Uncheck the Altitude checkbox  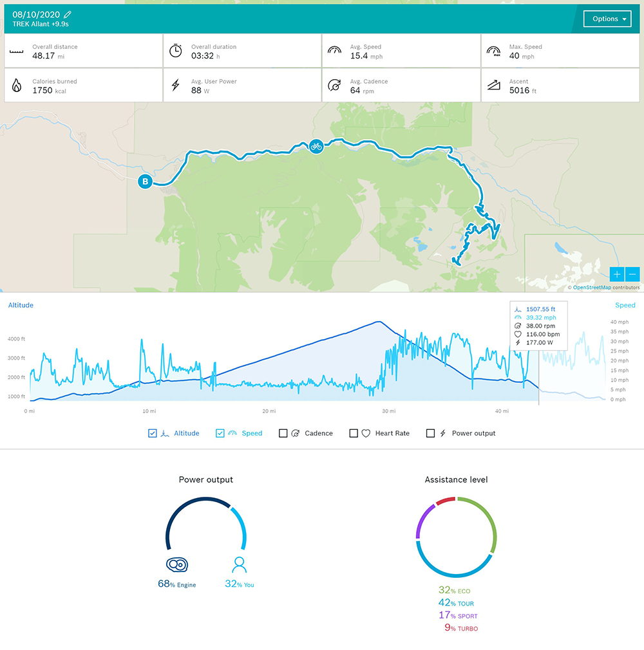point(153,433)
